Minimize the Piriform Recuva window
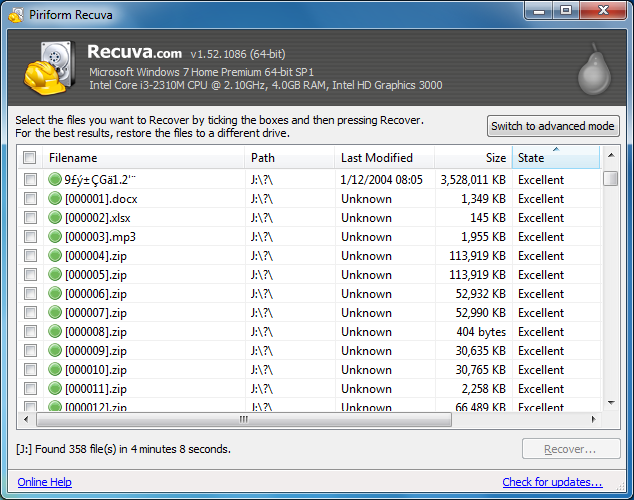The image size is (634, 500). [539, 11]
